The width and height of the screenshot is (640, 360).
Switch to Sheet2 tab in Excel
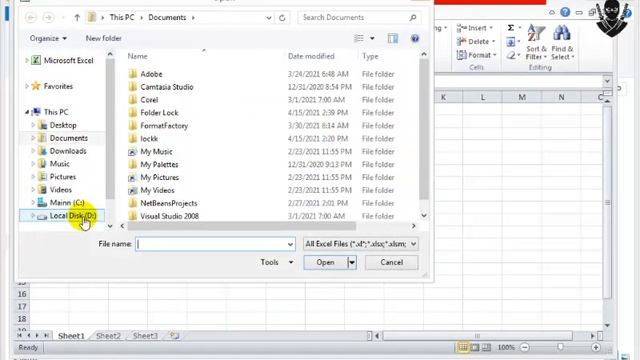tap(108, 336)
